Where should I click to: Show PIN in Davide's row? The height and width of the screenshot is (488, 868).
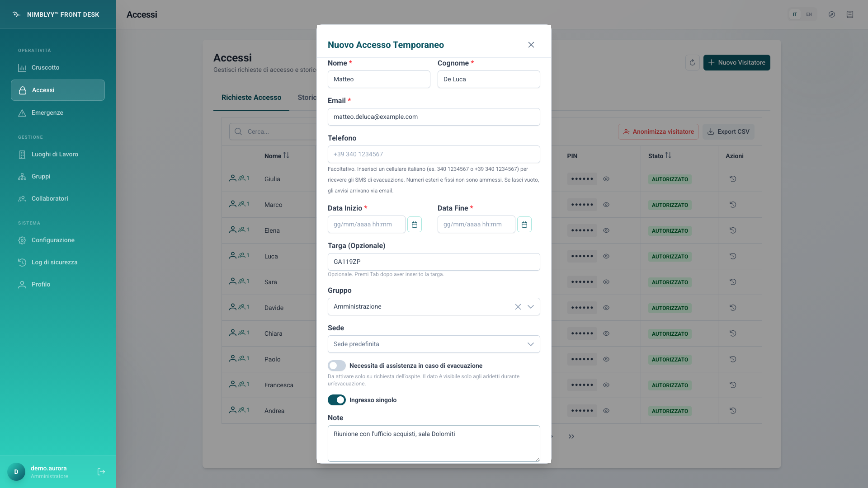click(x=606, y=308)
